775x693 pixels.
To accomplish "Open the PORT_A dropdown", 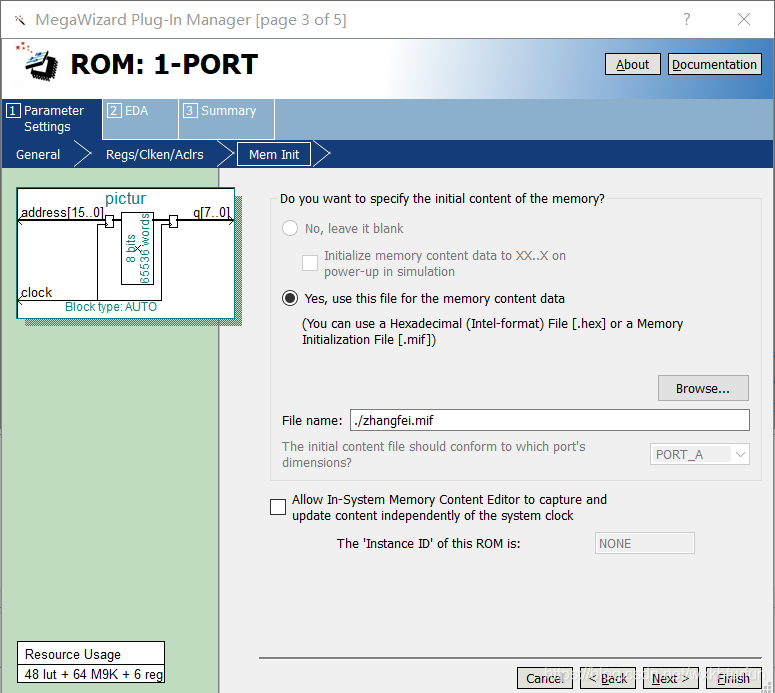I will (x=699, y=454).
